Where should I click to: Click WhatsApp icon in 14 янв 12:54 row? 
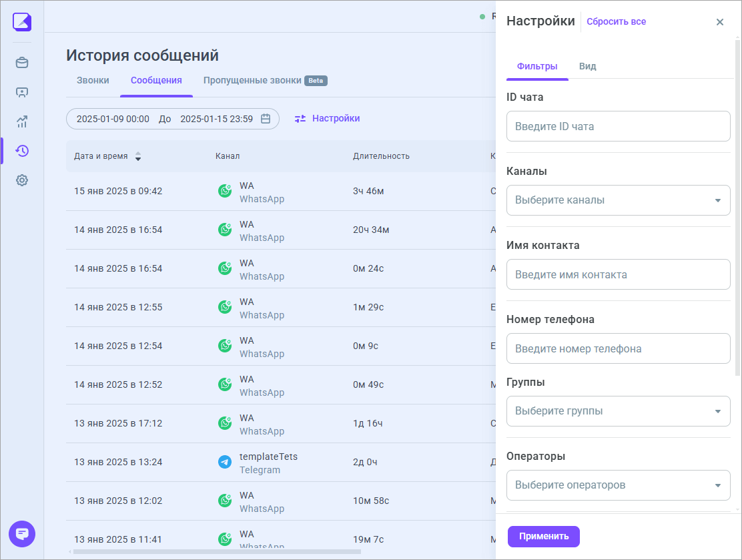point(225,346)
